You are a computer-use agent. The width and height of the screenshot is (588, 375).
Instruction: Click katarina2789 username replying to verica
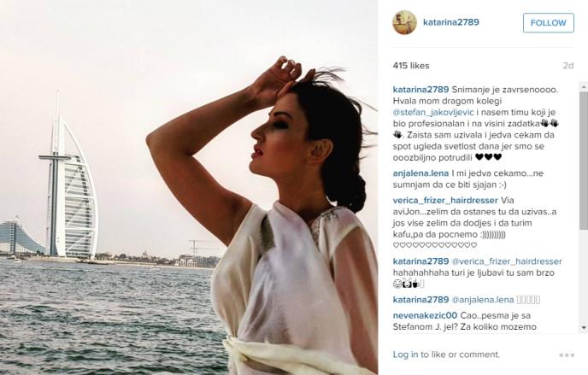click(x=420, y=261)
